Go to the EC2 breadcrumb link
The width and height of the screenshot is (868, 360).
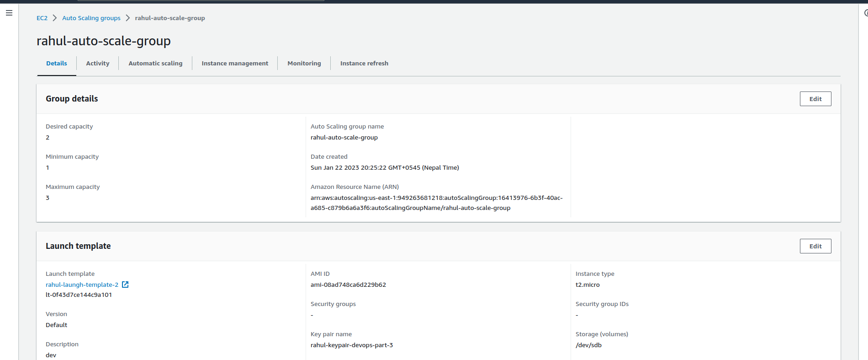point(42,18)
